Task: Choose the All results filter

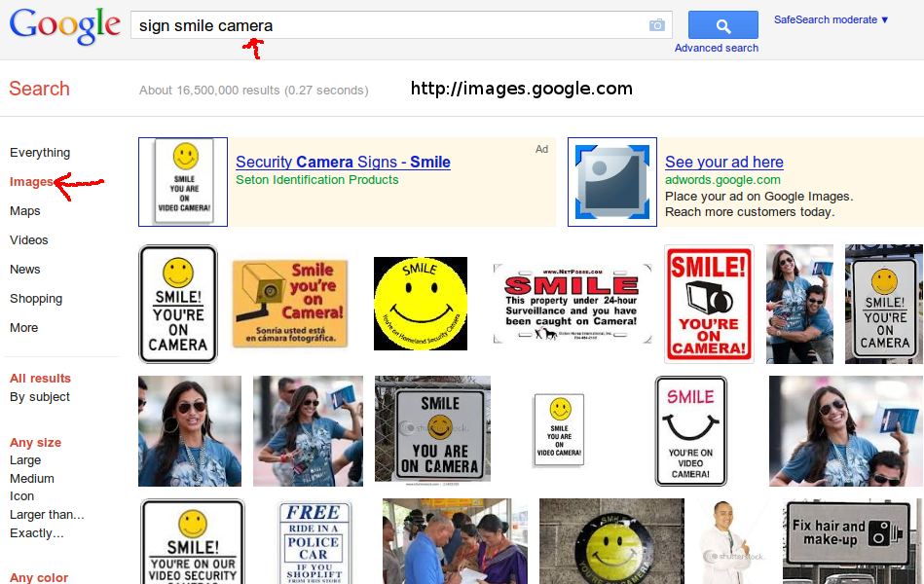Action: [40, 379]
